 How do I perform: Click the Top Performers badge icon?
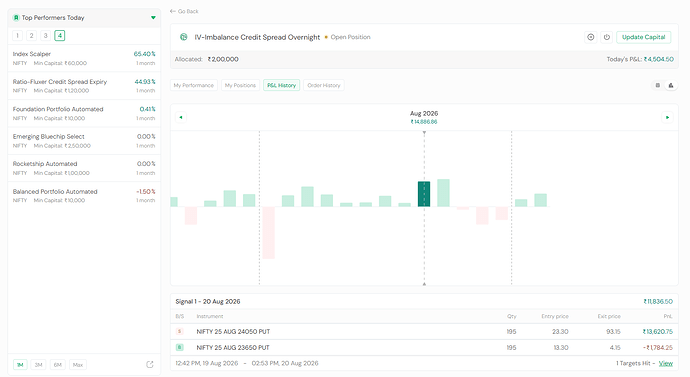[x=16, y=18]
